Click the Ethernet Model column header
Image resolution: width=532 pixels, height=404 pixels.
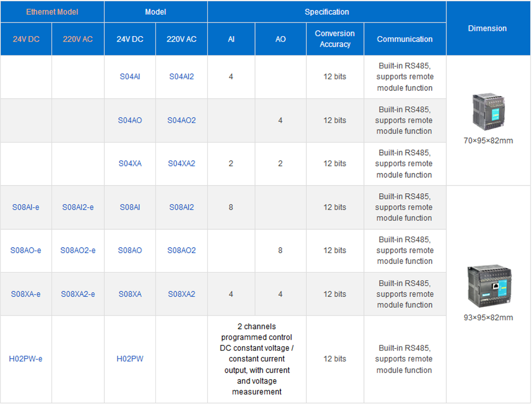pos(52,12)
